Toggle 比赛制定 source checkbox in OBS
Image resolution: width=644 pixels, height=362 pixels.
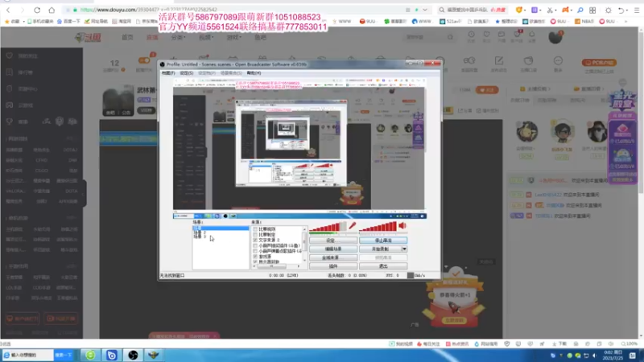point(255,234)
